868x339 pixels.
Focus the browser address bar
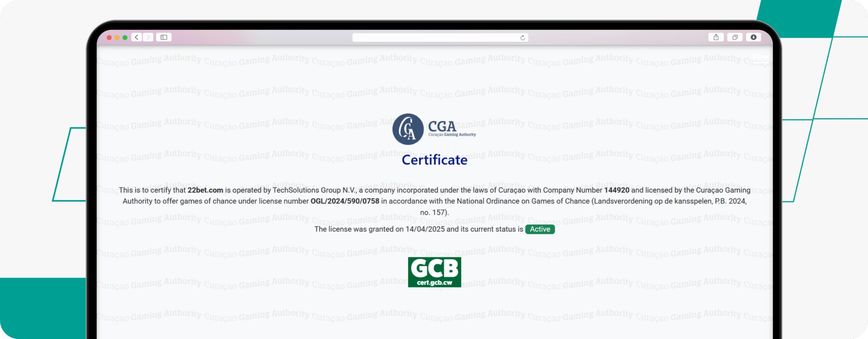tap(440, 38)
